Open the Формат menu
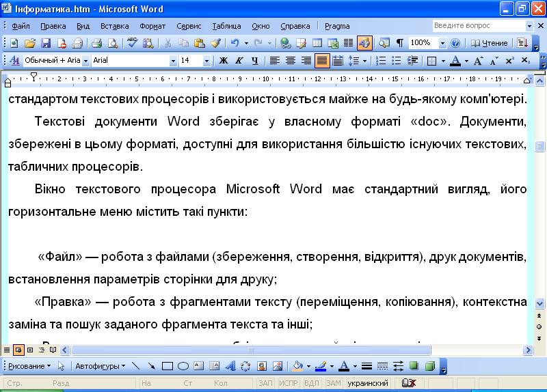The width and height of the screenshot is (547, 392). pyautogui.click(x=152, y=26)
